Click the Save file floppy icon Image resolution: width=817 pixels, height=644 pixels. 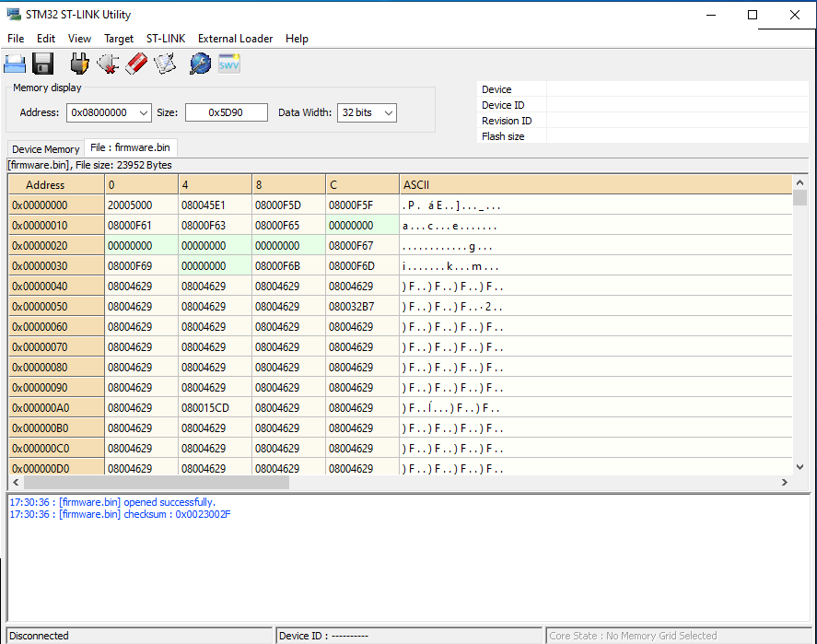[42, 64]
